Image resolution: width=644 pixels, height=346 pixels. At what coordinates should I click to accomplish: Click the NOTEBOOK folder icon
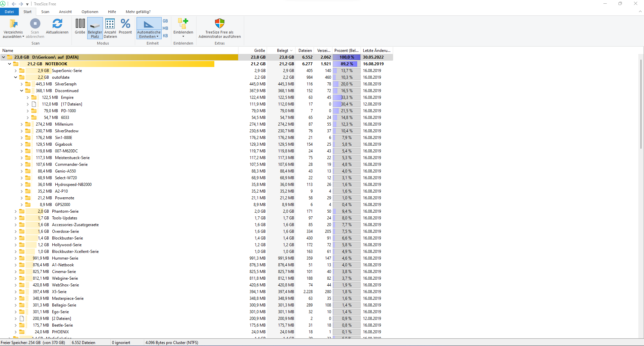point(16,64)
